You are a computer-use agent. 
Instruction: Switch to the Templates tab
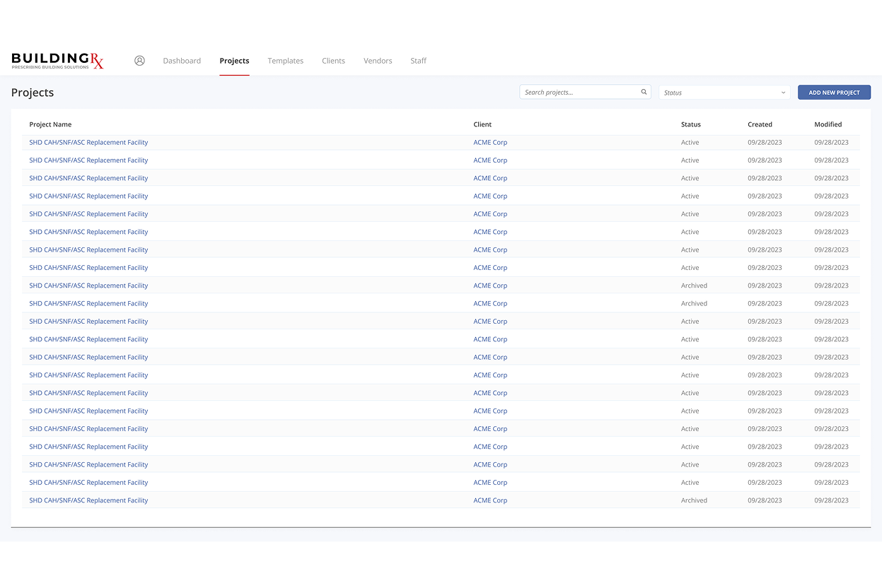pyautogui.click(x=285, y=61)
